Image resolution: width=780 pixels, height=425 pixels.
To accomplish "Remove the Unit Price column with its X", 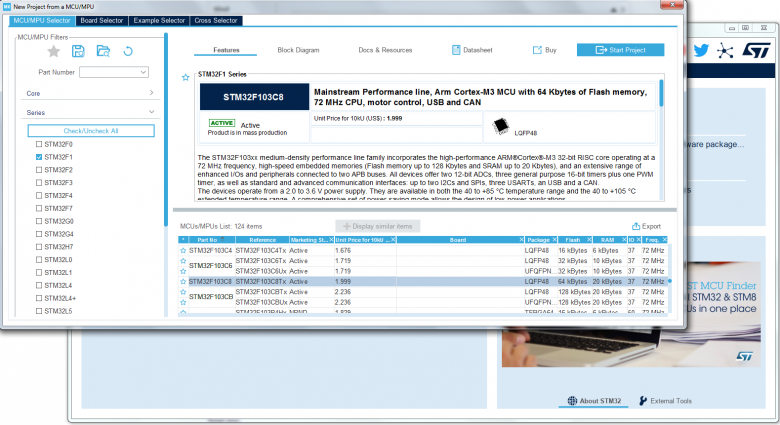I will (x=393, y=240).
